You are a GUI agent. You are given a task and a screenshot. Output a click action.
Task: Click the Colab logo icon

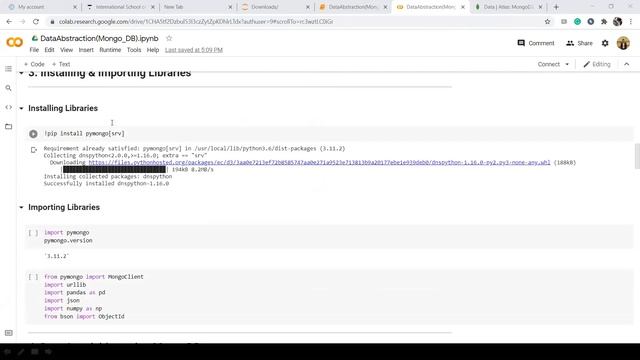(x=14, y=42)
